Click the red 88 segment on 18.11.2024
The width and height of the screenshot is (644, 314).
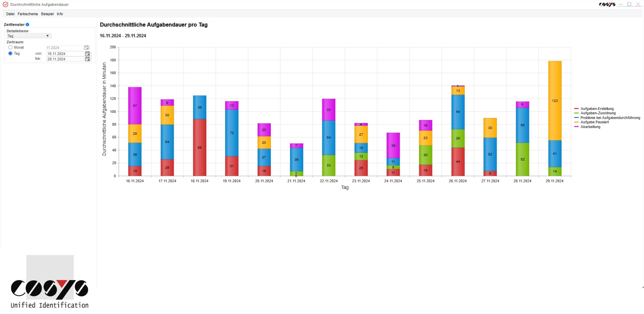200,147
